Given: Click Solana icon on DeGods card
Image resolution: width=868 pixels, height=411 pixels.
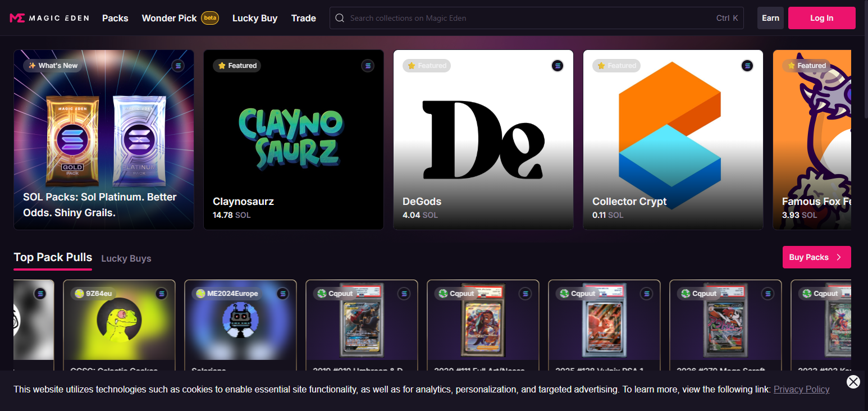Looking at the screenshot, I should [558, 66].
